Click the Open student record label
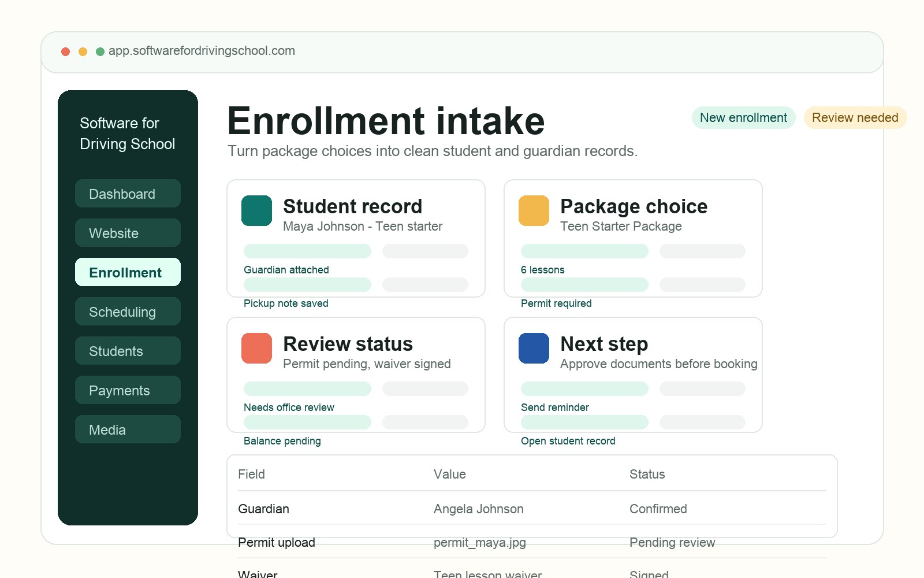Image resolution: width=924 pixels, height=578 pixels. click(x=568, y=441)
